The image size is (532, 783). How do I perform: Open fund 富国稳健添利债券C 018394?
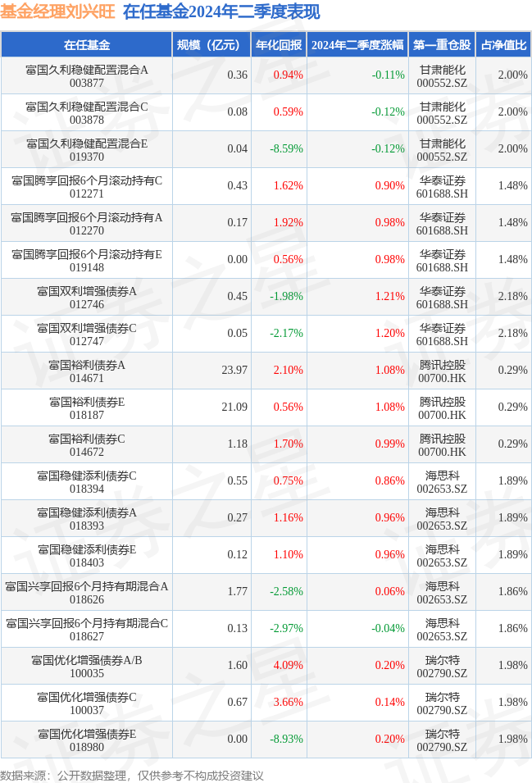pos(87,481)
